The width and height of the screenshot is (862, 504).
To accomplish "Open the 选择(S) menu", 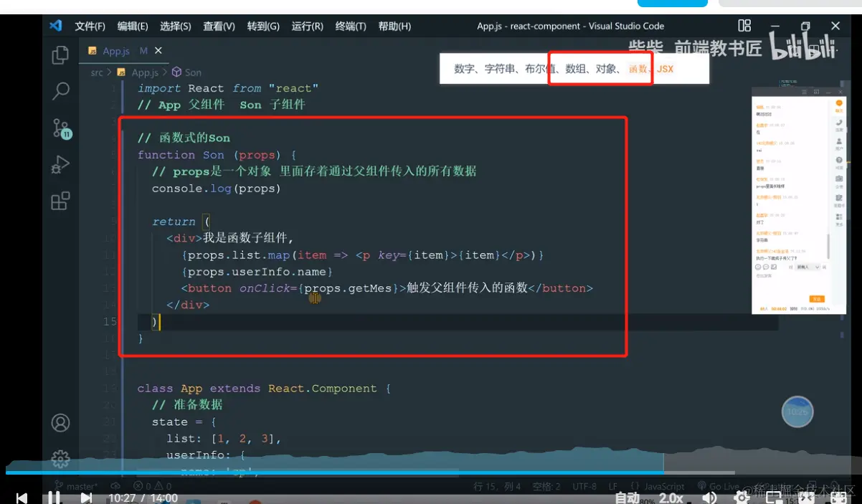I will (176, 26).
